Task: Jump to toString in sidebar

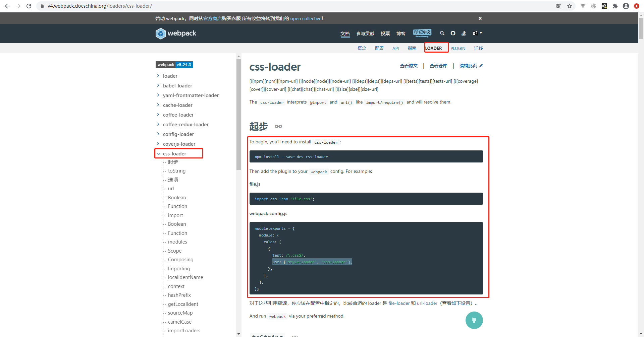Action: [x=177, y=171]
